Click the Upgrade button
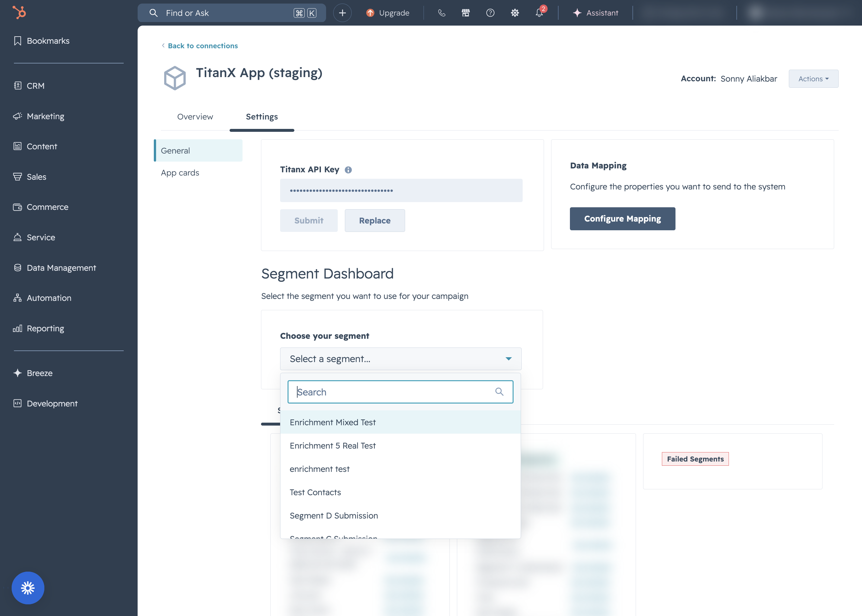 [388, 13]
